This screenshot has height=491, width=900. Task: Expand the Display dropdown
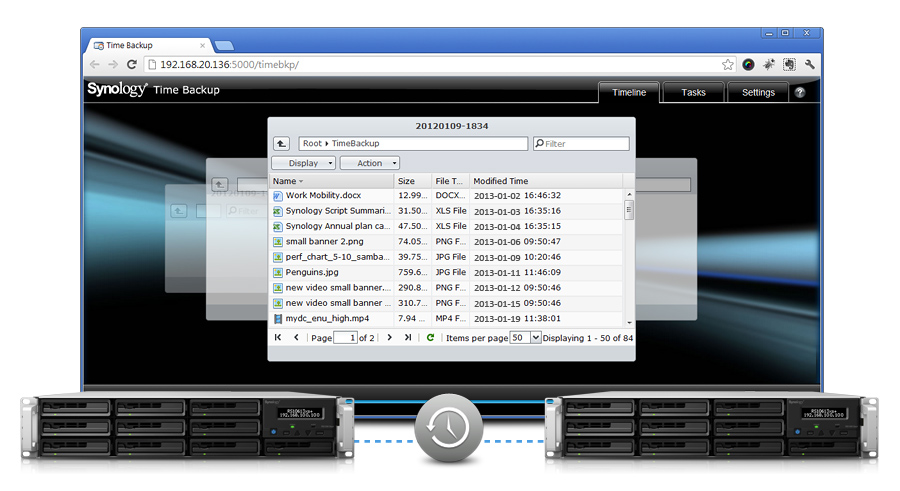(x=303, y=163)
